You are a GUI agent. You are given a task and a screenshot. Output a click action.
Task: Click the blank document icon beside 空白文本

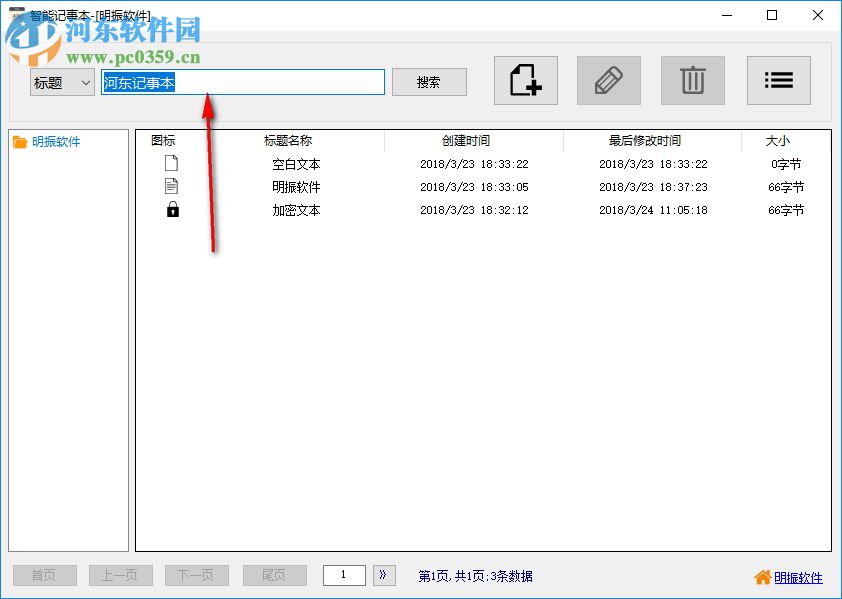171,162
